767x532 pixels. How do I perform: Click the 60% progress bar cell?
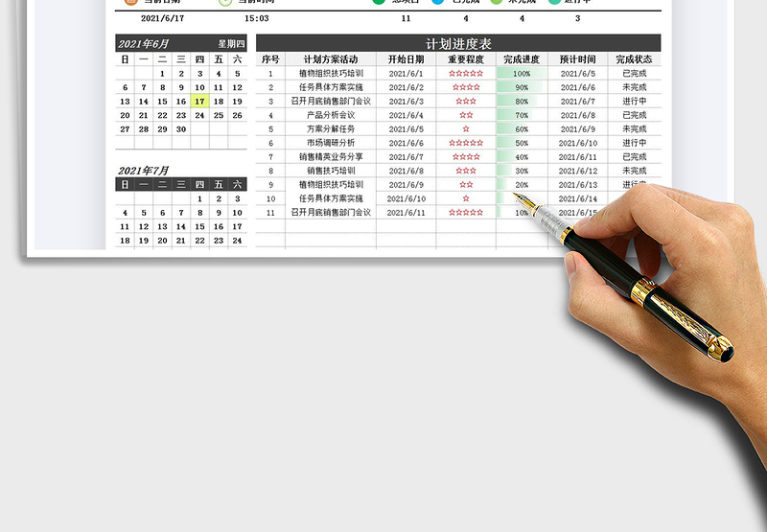tap(522, 129)
